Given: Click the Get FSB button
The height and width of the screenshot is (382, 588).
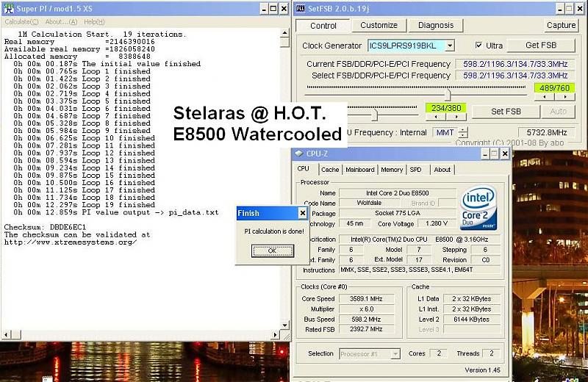Looking at the screenshot, I should (x=541, y=46).
